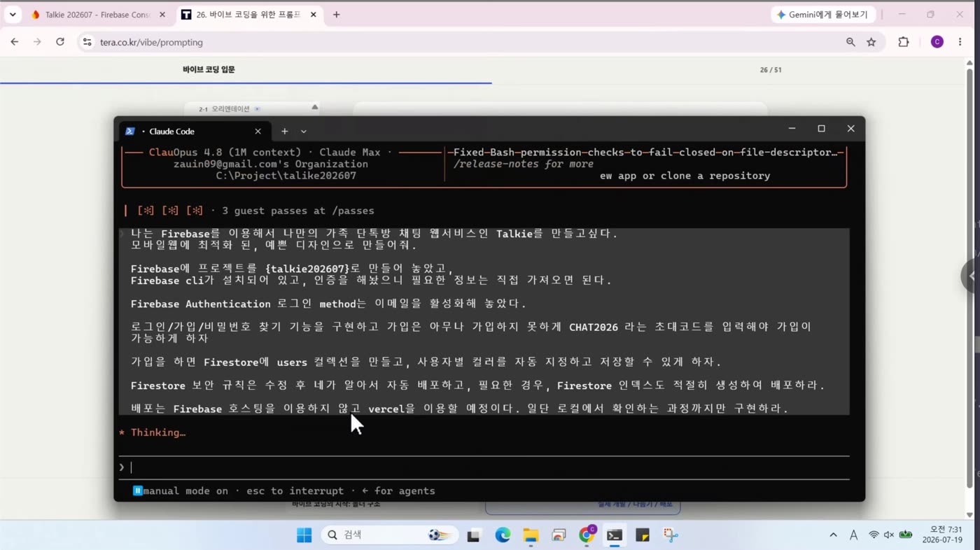This screenshot has height=550, width=980.
Task: Click the PowerShell icon on the Claude Code terminal tab
Action: click(130, 131)
